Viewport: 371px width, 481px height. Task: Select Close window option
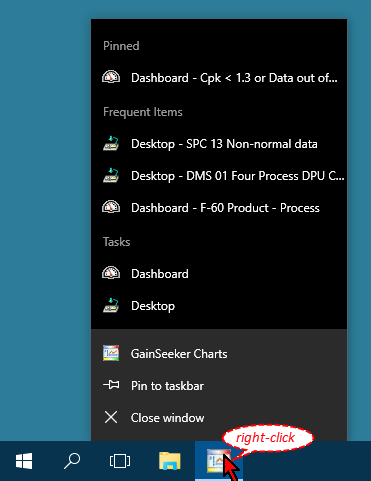point(219,418)
